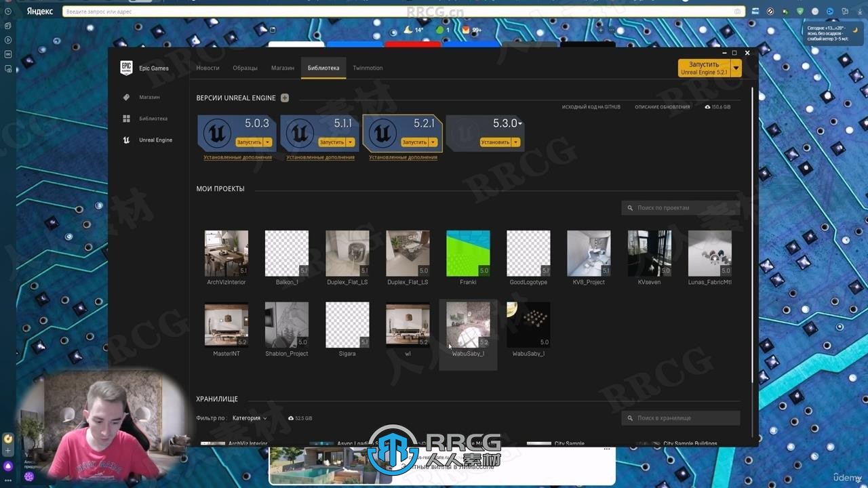Switch to the Образцы tab
Image resolution: width=868 pixels, height=488 pixels.
(245, 68)
